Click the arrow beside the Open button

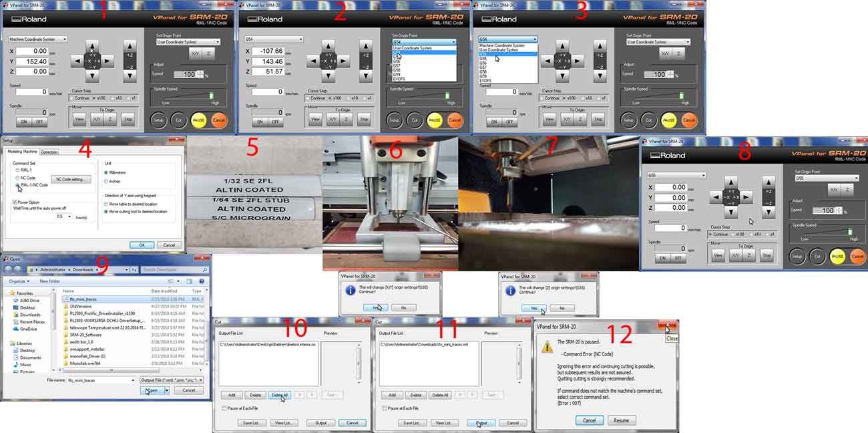[x=166, y=390]
